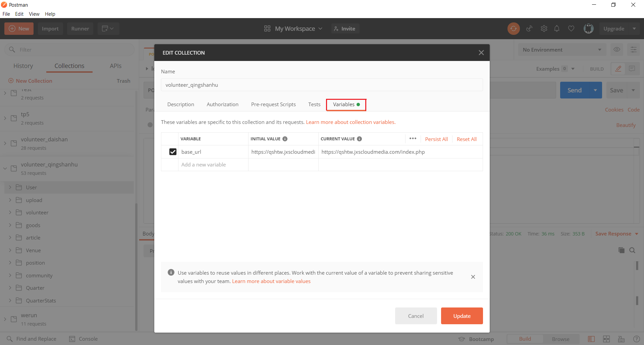Viewport: 644px width, 345px height.
Task: Click the Persist All link
Action: point(436,139)
